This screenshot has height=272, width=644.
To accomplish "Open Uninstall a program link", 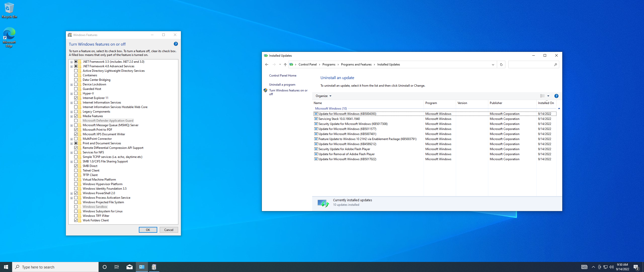I will [x=282, y=85].
